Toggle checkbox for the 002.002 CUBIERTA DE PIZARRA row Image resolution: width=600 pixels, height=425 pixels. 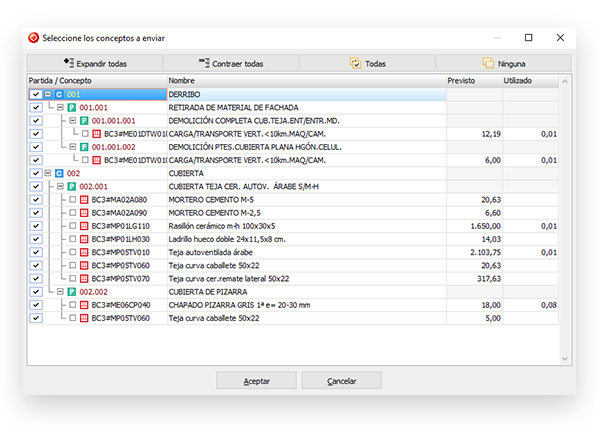(x=36, y=292)
